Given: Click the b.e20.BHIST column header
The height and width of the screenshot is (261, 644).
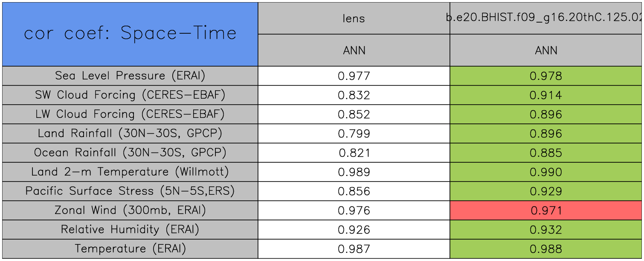Looking at the screenshot, I should (x=546, y=18).
